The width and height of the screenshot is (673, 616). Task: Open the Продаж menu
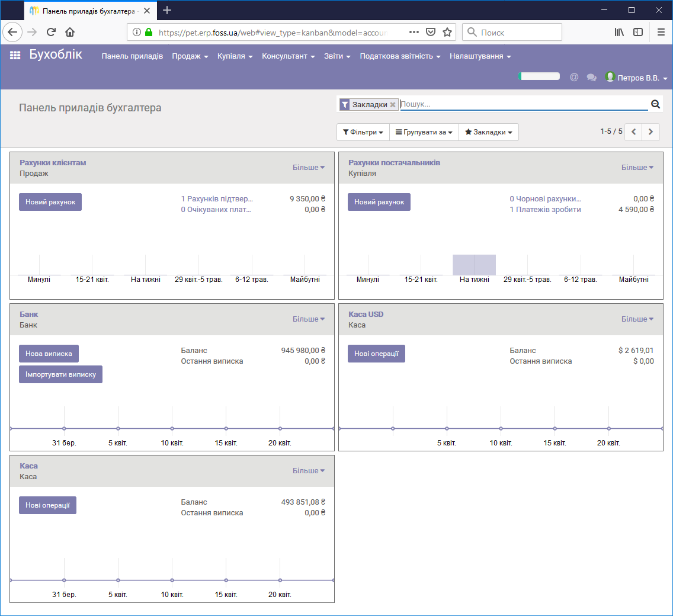pos(190,56)
